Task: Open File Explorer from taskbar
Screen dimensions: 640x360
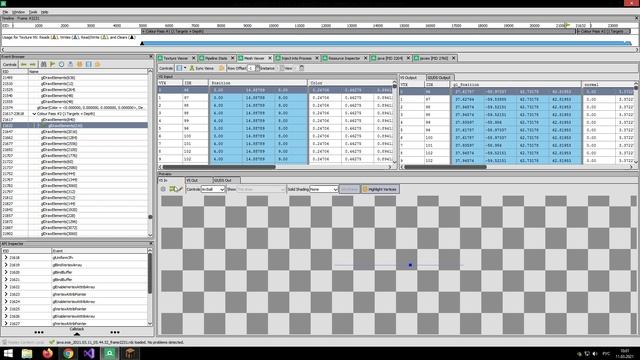Action: pyautogui.click(x=27, y=353)
